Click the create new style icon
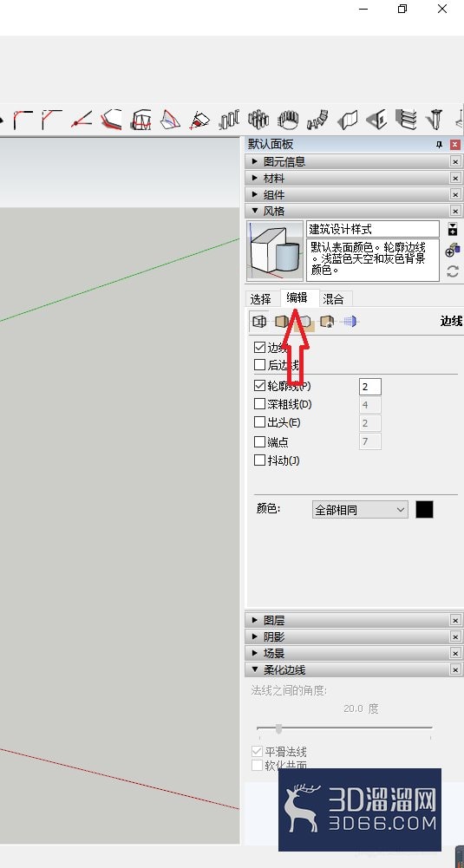Image resolution: width=464 pixels, height=868 pixels. [453, 251]
